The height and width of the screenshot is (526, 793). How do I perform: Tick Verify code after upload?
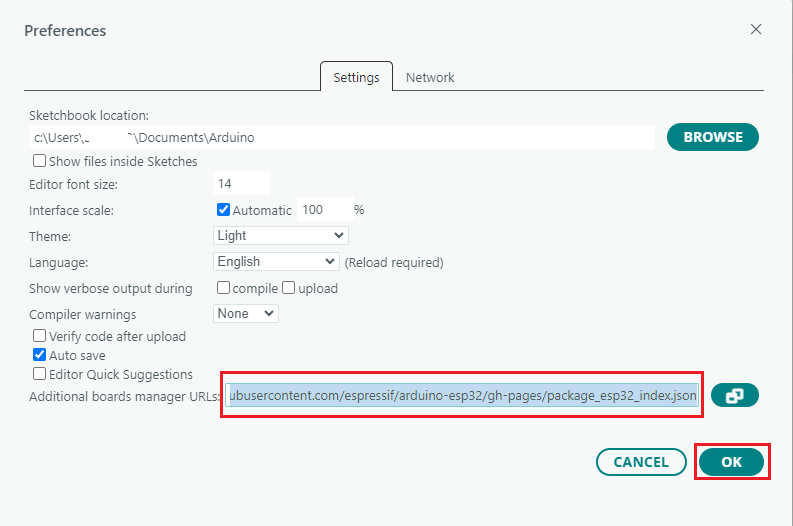tap(39, 336)
